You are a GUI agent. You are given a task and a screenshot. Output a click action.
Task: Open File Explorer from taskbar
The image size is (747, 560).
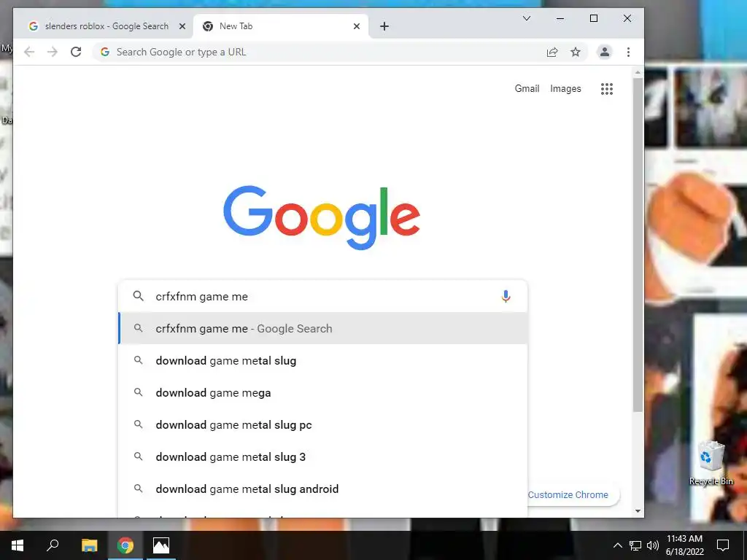(x=89, y=545)
